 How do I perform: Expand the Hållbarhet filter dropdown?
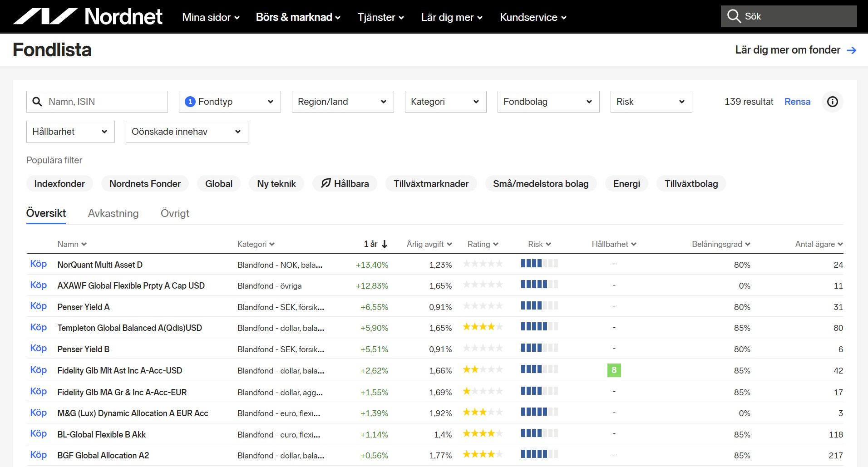coord(70,132)
